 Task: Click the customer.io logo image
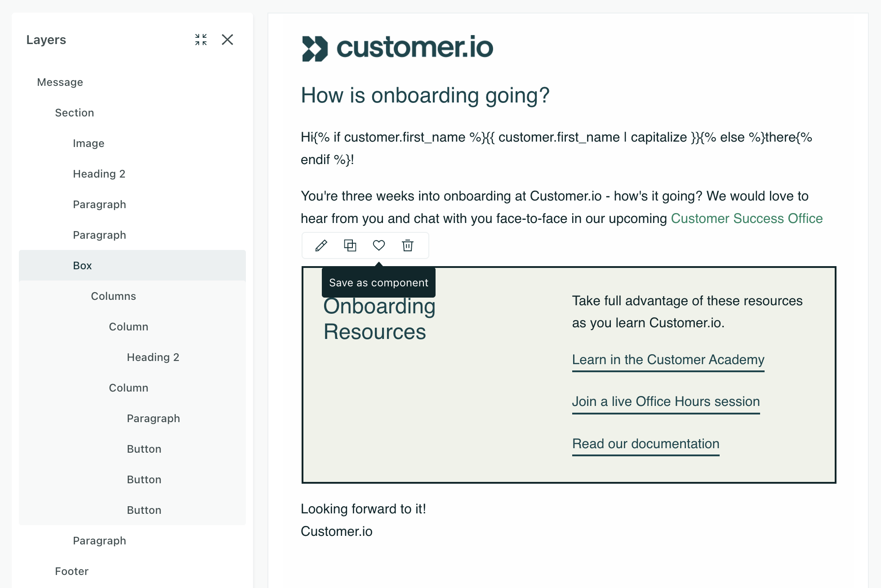click(x=397, y=48)
